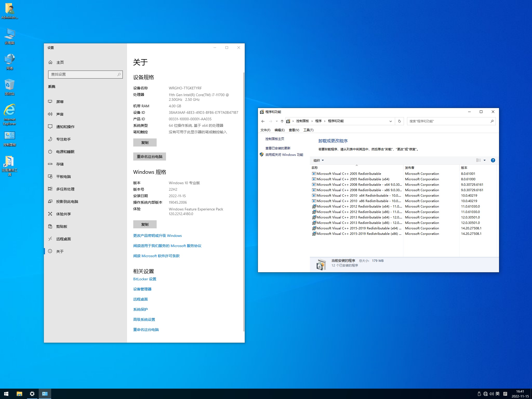
Task: Open the activation tool (这是激活工具) desktop icon
Action: [x=10, y=166]
